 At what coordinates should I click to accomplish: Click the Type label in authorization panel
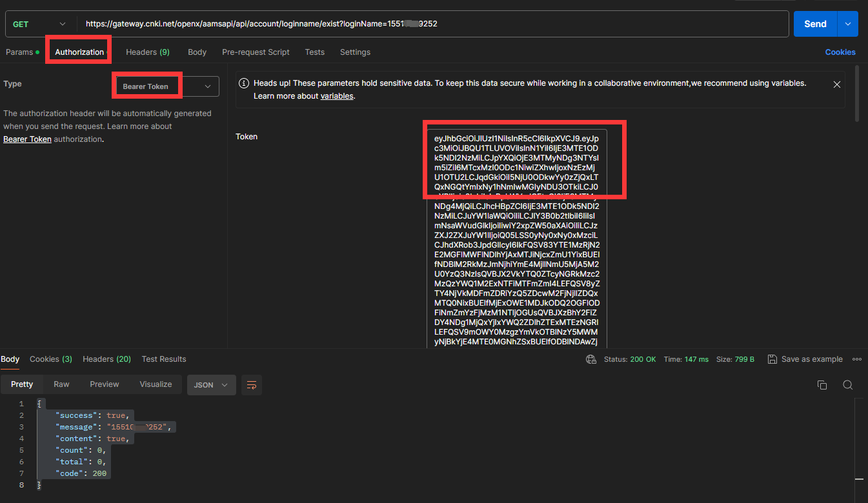pos(12,84)
